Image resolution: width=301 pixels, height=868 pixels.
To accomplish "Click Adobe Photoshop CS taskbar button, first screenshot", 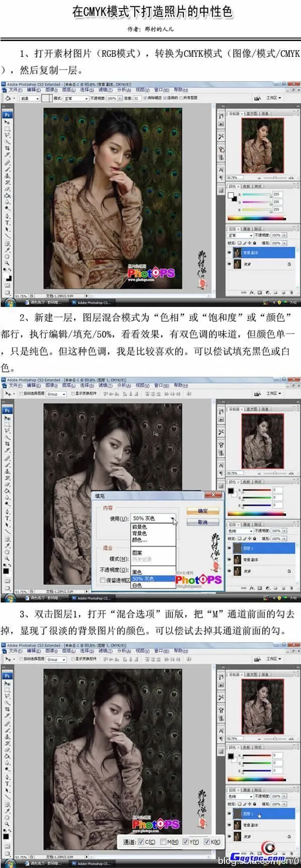I will click(x=93, y=303).
